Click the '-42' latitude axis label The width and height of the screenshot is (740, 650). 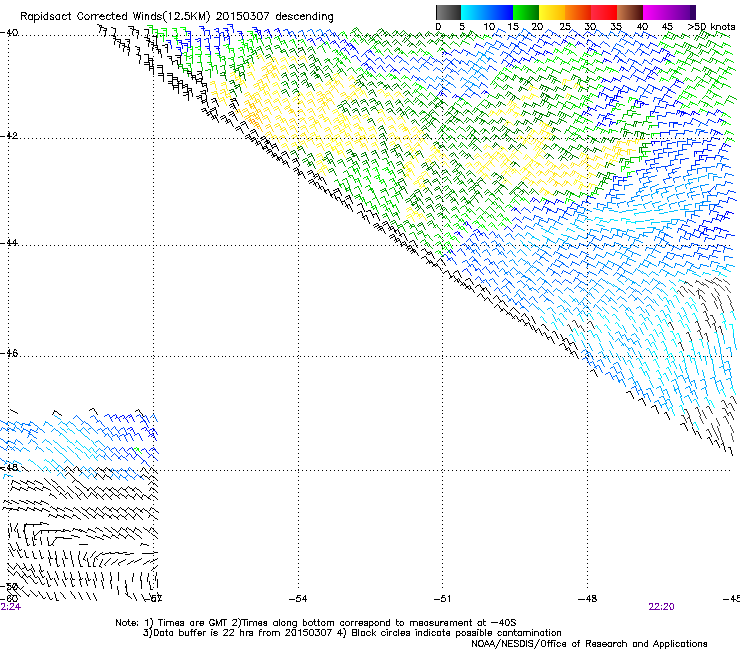pos(9,136)
